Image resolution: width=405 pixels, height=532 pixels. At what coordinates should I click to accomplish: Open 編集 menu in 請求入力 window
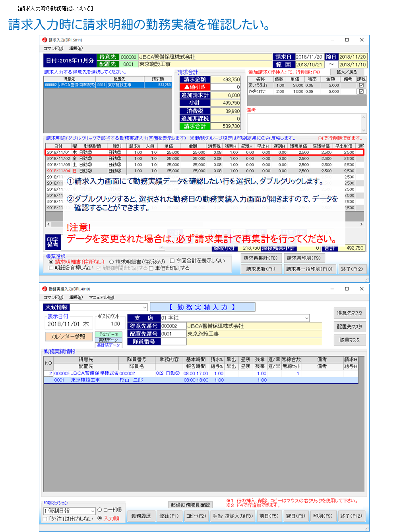pos(76,48)
